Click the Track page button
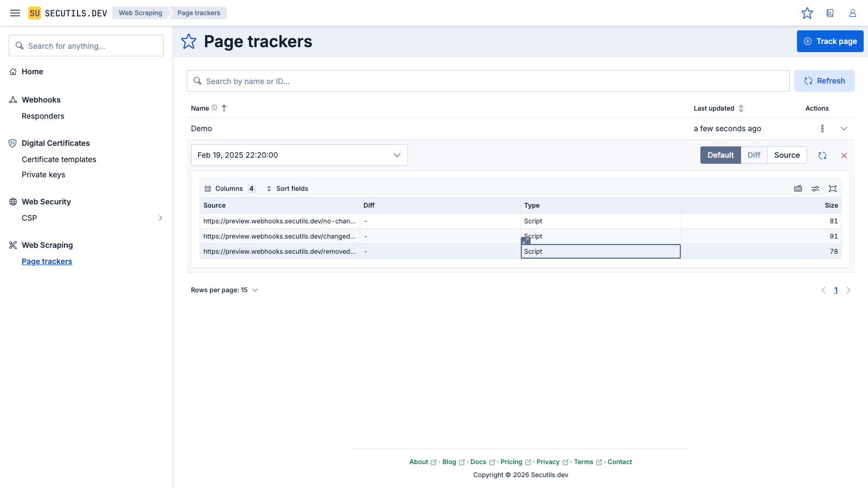The image size is (868, 488). coord(830,41)
